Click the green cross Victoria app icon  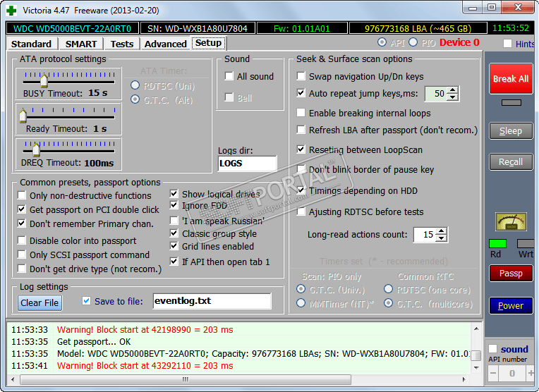click(x=11, y=11)
